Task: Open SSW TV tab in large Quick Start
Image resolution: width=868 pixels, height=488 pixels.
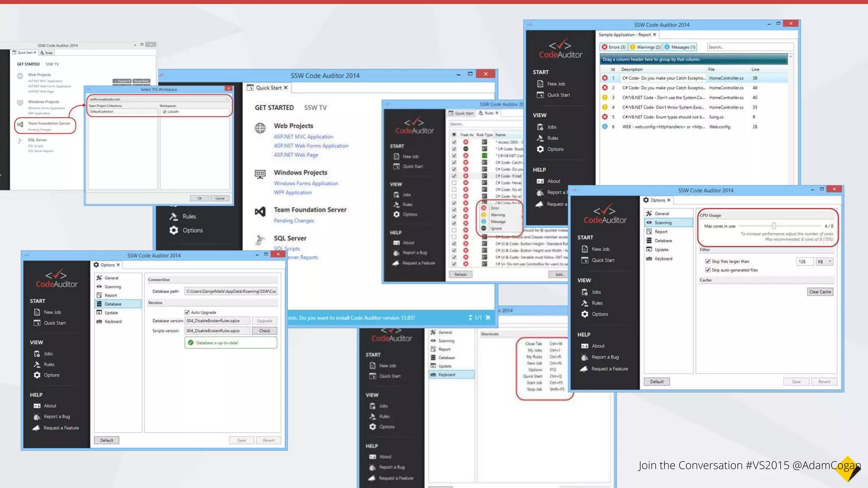Action: coord(315,108)
